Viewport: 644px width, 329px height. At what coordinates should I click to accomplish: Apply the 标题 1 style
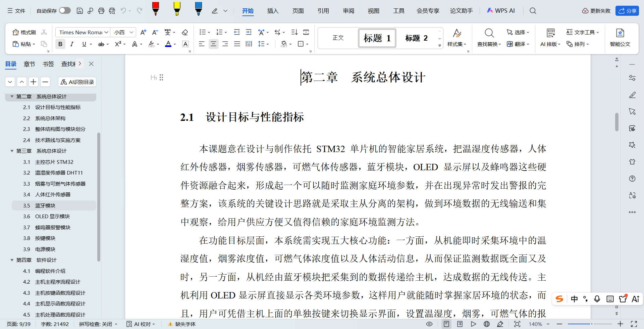377,38
